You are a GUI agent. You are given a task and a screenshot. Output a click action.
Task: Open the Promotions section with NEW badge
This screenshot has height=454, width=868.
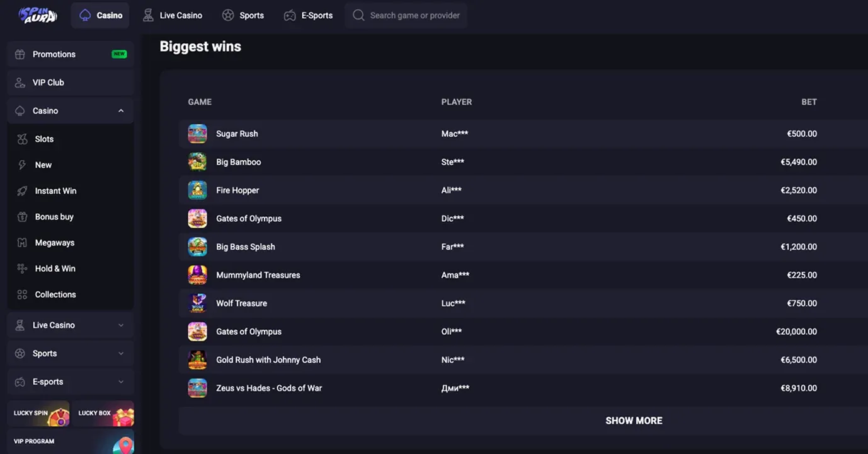(x=54, y=54)
